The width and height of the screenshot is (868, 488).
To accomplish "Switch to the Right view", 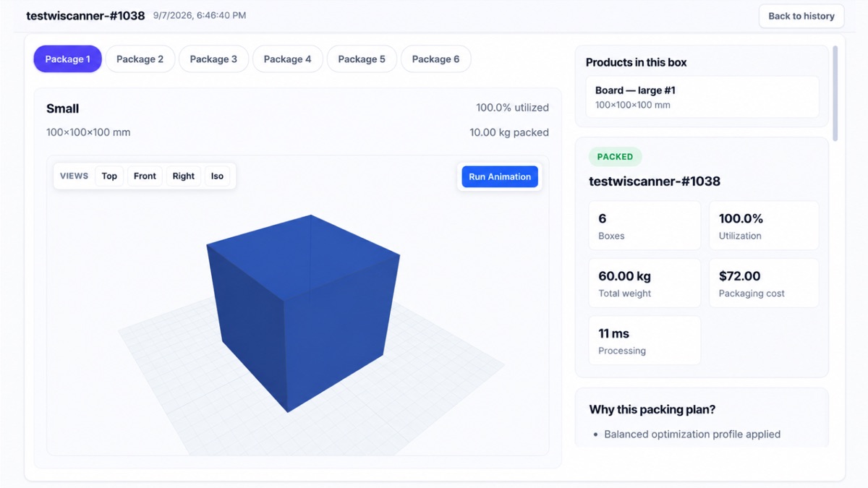I will tap(184, 176).
